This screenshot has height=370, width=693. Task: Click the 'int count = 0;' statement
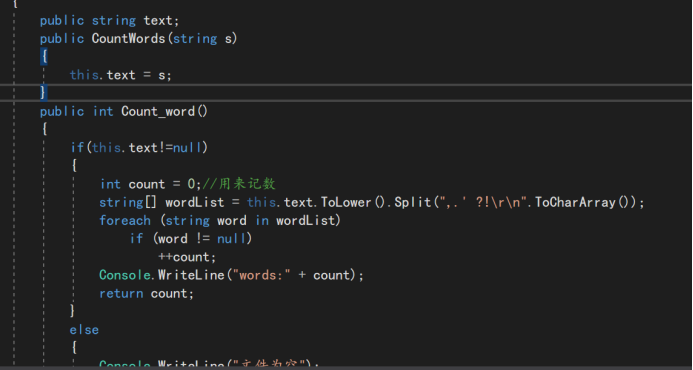[x=150, y=183]
